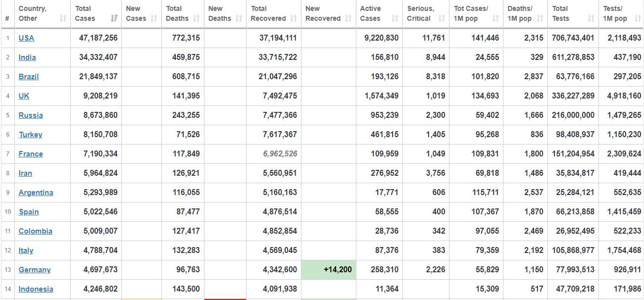Open the Spain link
The width and height of the screenshot is (644, 300).
coord(29,212)
